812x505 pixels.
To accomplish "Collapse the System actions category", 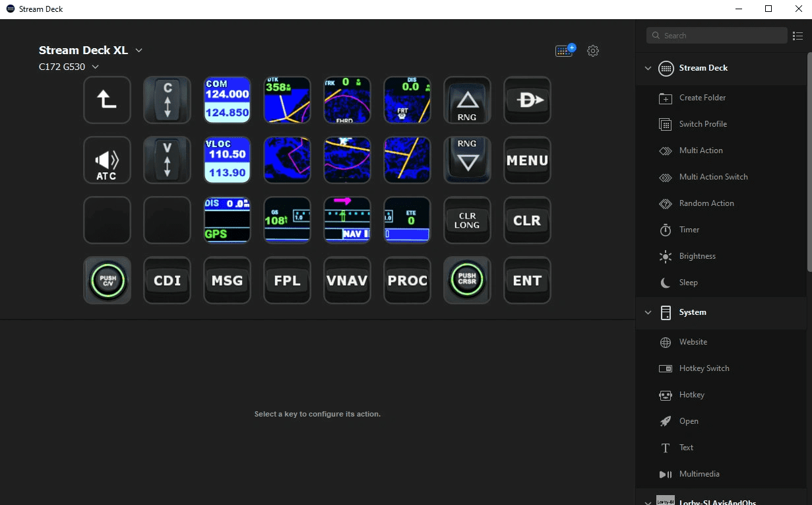I will pos(648,312).
